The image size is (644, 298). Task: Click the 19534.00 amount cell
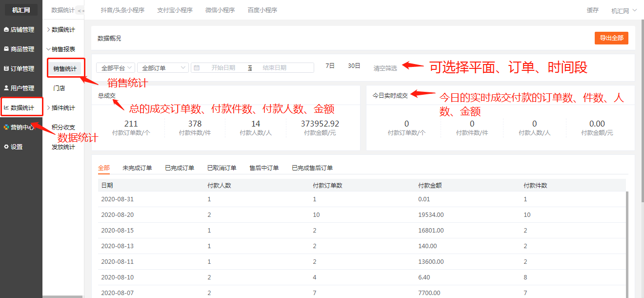(x=431, y=214)
